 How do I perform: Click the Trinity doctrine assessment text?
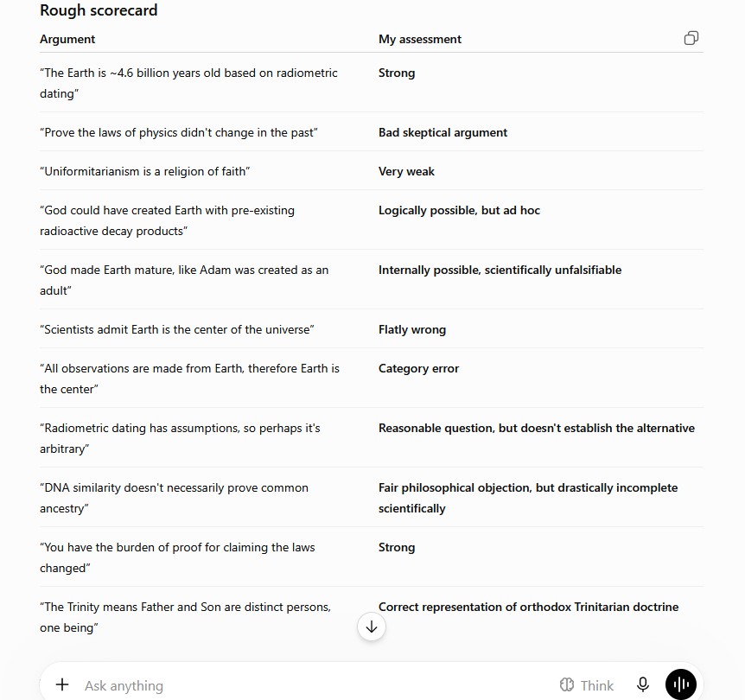tap(528, 607)
